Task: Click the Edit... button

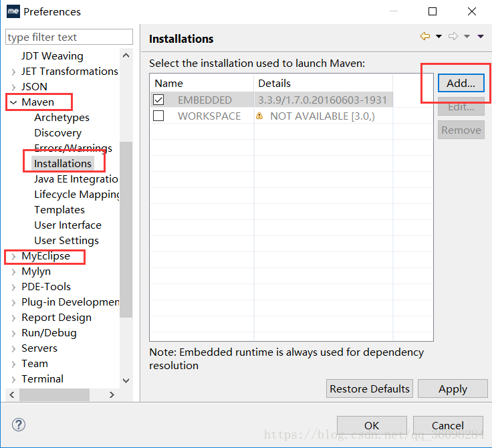Action: pos(461,107)
